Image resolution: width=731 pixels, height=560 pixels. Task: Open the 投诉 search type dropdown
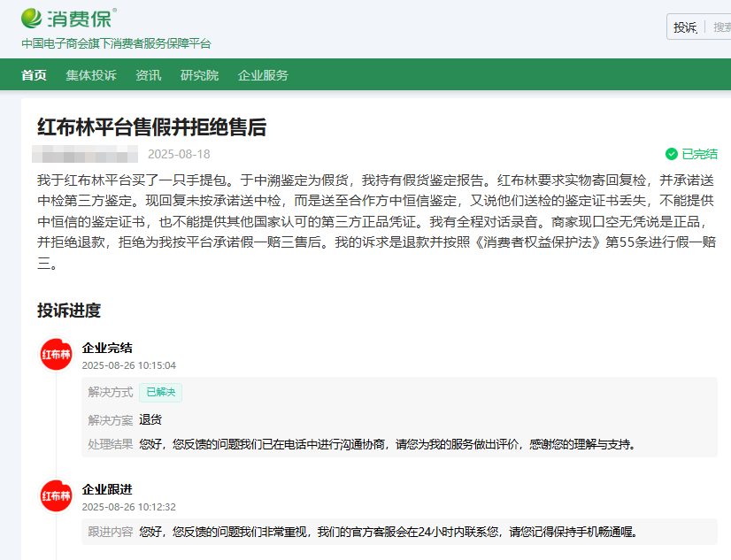tap(685, 27)
